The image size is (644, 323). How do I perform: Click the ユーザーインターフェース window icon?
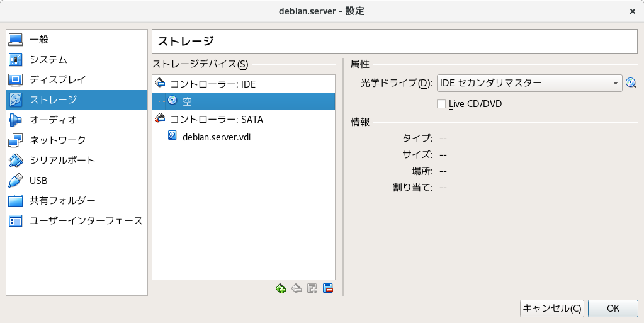coord(16,220)
